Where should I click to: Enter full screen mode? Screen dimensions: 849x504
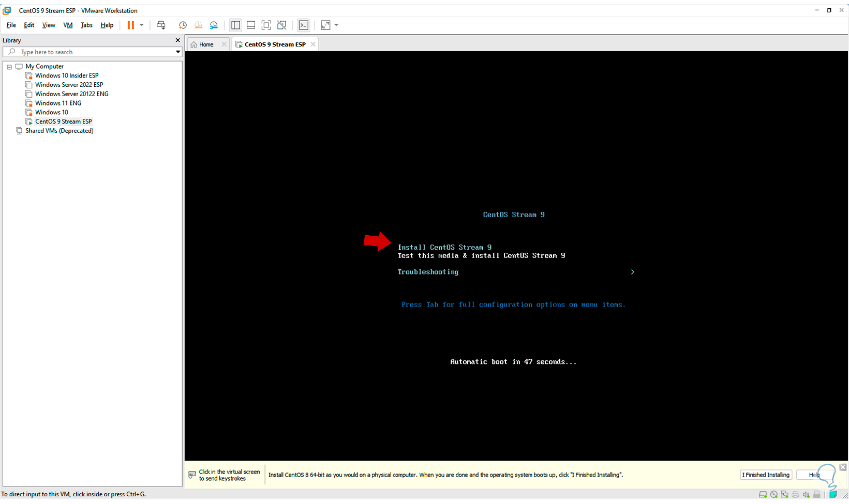click(266, 25)
